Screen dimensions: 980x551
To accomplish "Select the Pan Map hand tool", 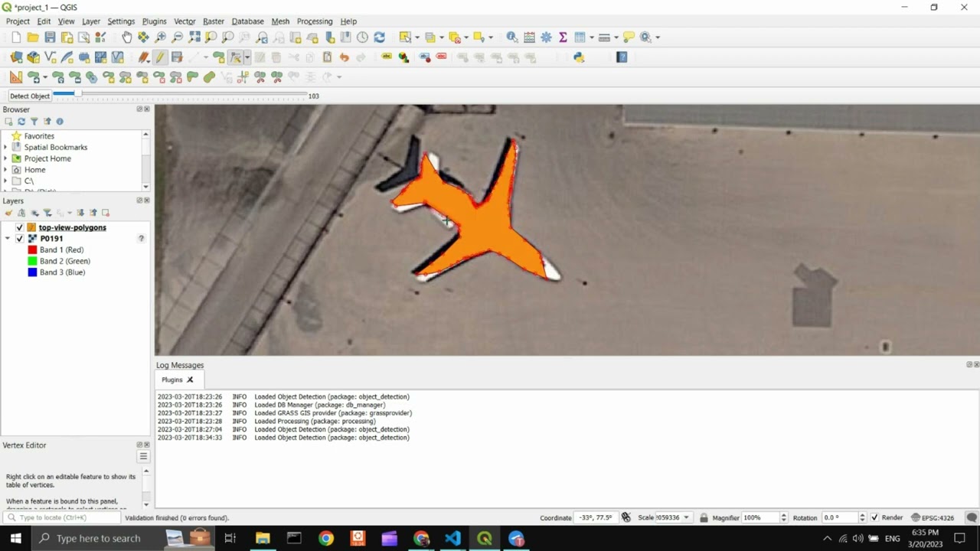I will click(127, 37).
